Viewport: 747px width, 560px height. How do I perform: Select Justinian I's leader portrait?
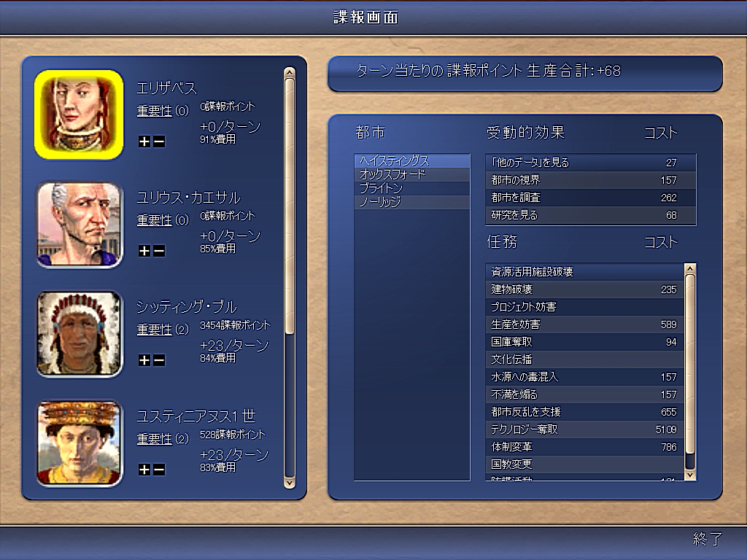[x=80, y=443]
